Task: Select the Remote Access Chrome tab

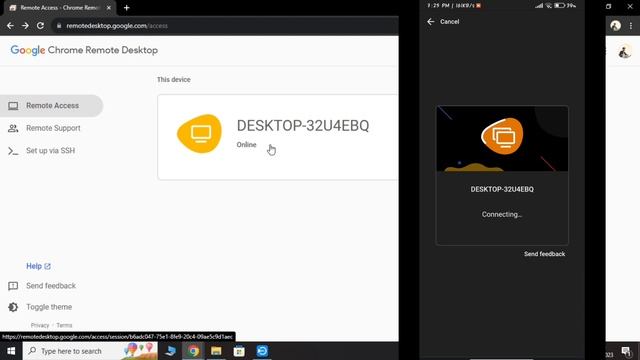Action: click(x=60, y=8)
